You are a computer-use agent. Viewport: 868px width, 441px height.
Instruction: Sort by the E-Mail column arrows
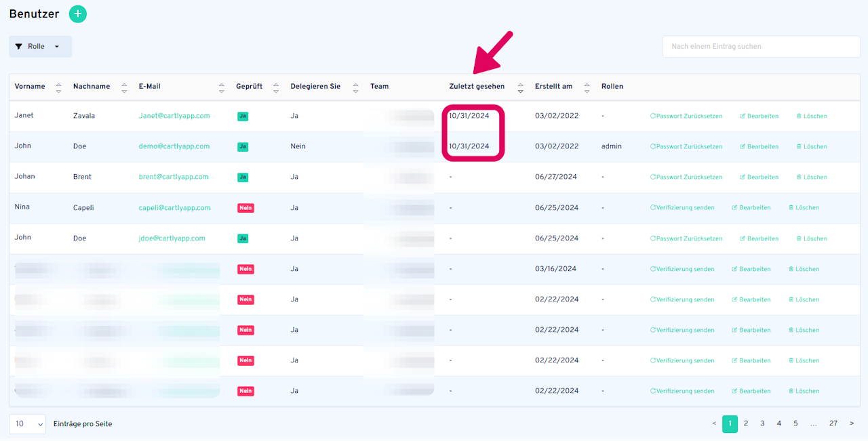[222, 87]
